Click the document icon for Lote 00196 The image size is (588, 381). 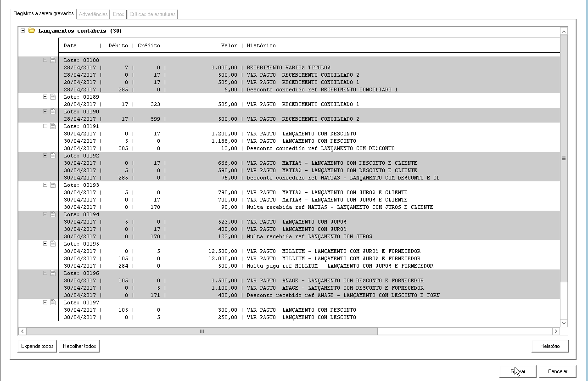click(53, 273)
